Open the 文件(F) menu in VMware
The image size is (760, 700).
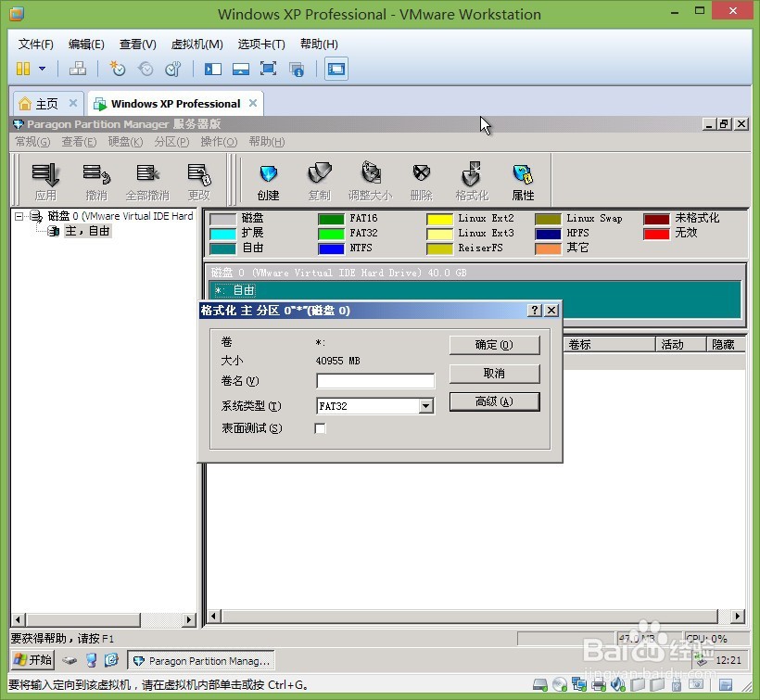[36, 45]
